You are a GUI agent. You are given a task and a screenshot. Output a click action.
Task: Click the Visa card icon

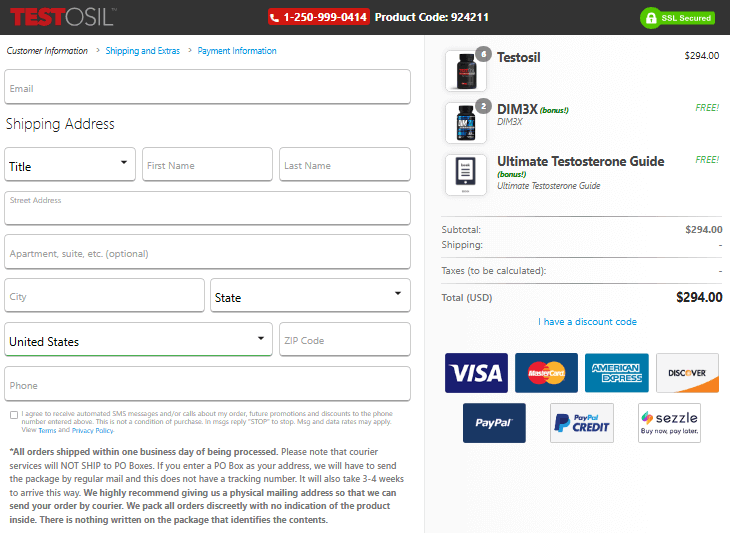[476, 373]
